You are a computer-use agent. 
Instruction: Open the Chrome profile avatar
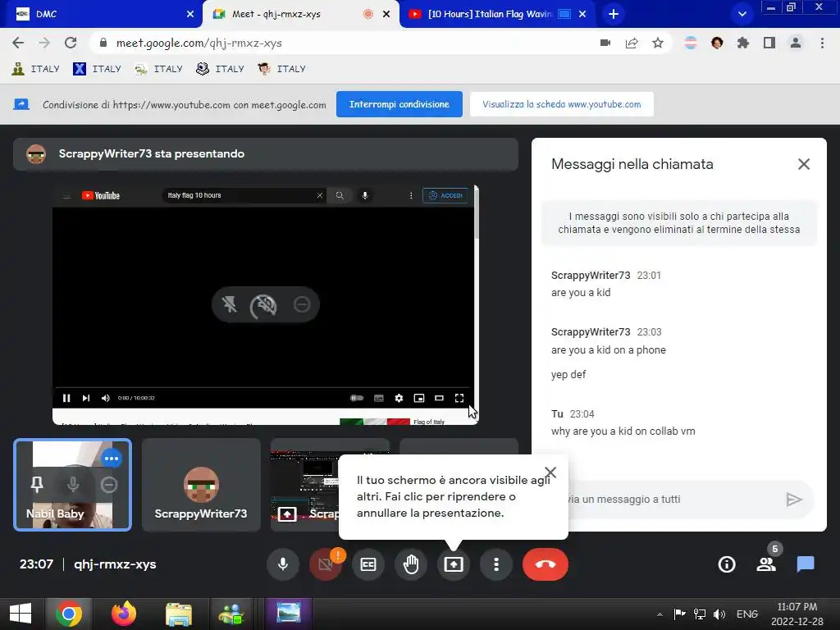(796, 43)
